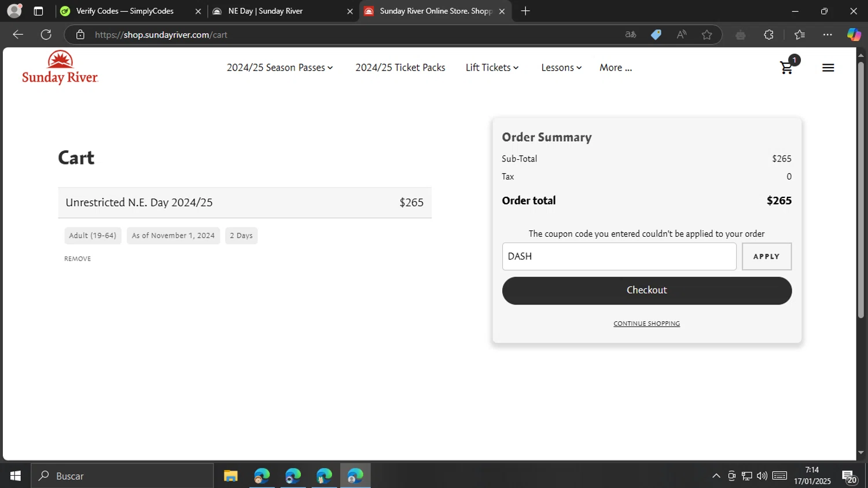The width and height of the screenshot is (868, 488).
Task: Open the volume control icon
Action: coord(762,476)
